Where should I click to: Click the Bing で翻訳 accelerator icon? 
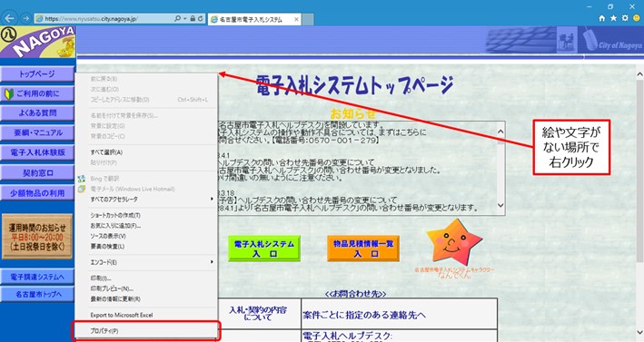click(x=82, y=179)
